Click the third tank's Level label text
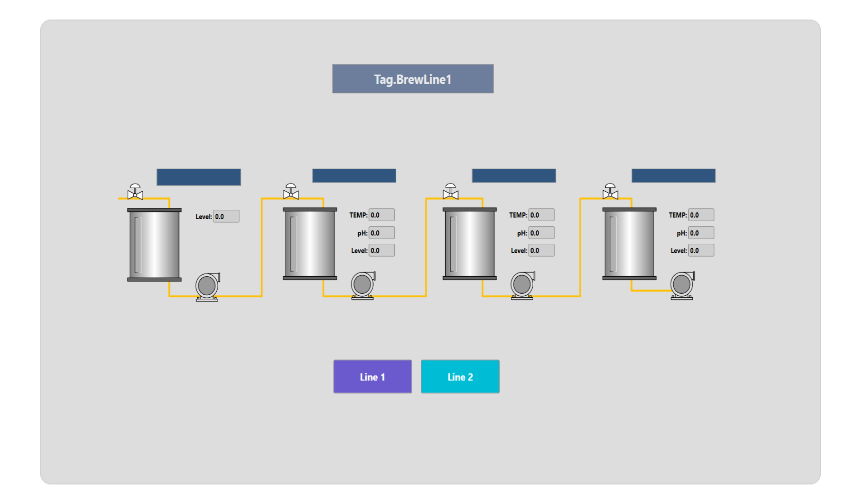 pyautogui.click(x=519, y=250)
